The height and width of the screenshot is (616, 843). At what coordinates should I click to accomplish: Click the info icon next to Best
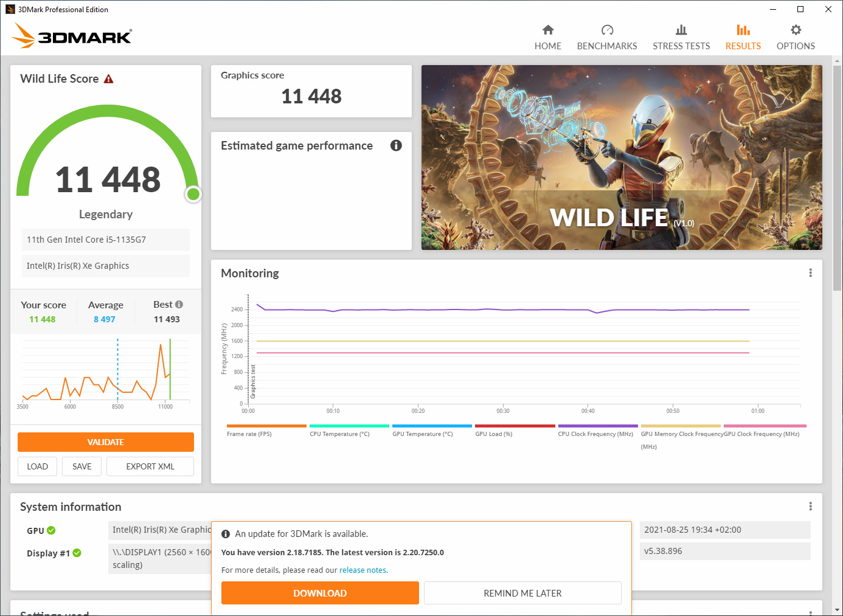coord(179,305)
